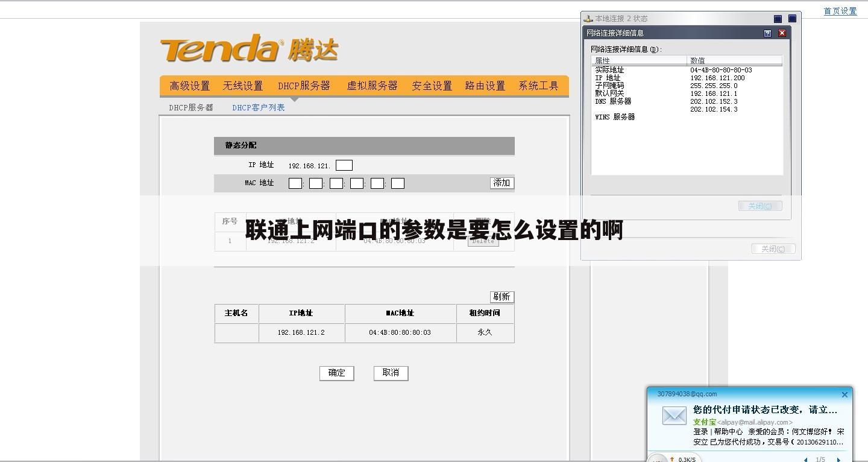The image size is (868, 462).
Task: Close the 网络连接详细信息 dialog with the red X
Action: [782, 33]
